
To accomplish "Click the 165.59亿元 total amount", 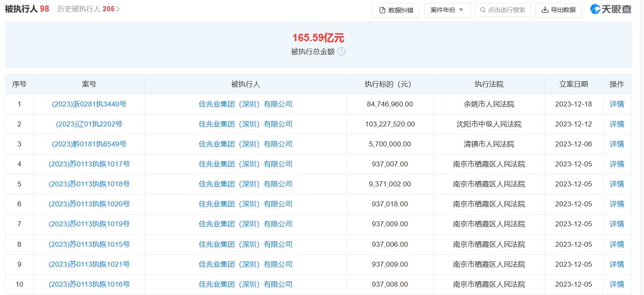I will [318, 38].
